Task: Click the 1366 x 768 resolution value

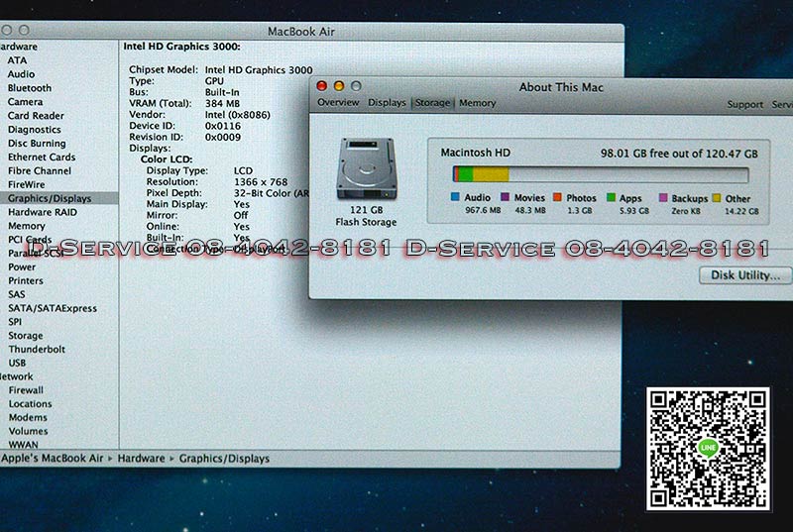Action: (x=261, y=182)
